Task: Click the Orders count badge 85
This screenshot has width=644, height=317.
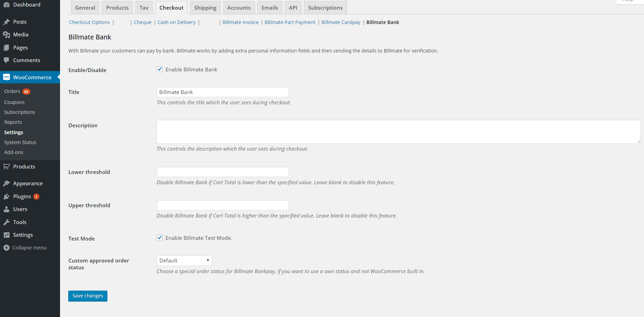Action: pyautogui.click(x=26, y=92)
